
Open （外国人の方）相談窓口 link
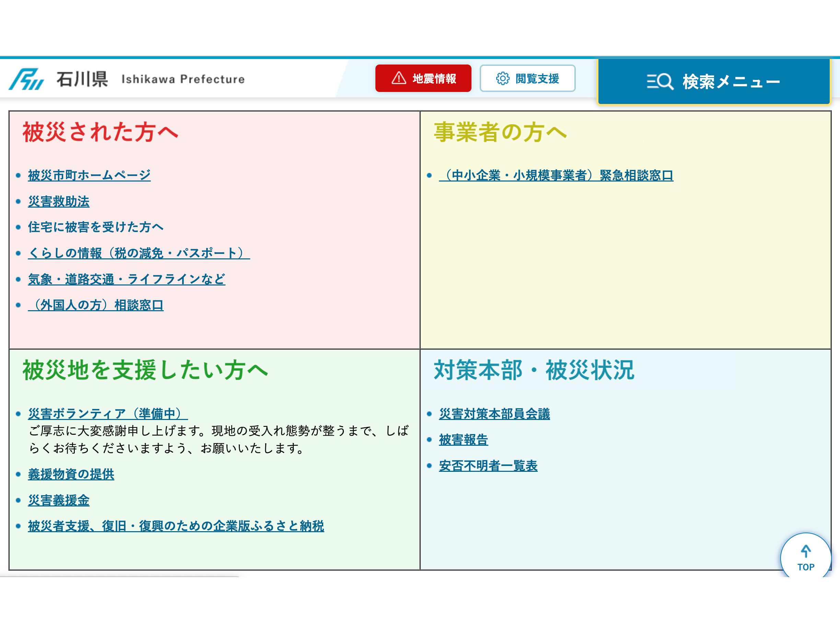click(x=95, y=305)
